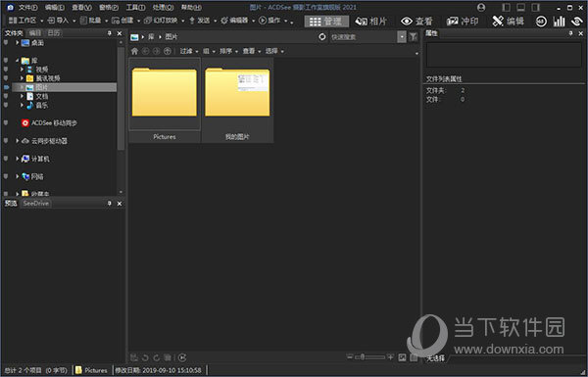The image size is (588, 377).
Task: Open the 工具(T) menu
Action: 136,7
